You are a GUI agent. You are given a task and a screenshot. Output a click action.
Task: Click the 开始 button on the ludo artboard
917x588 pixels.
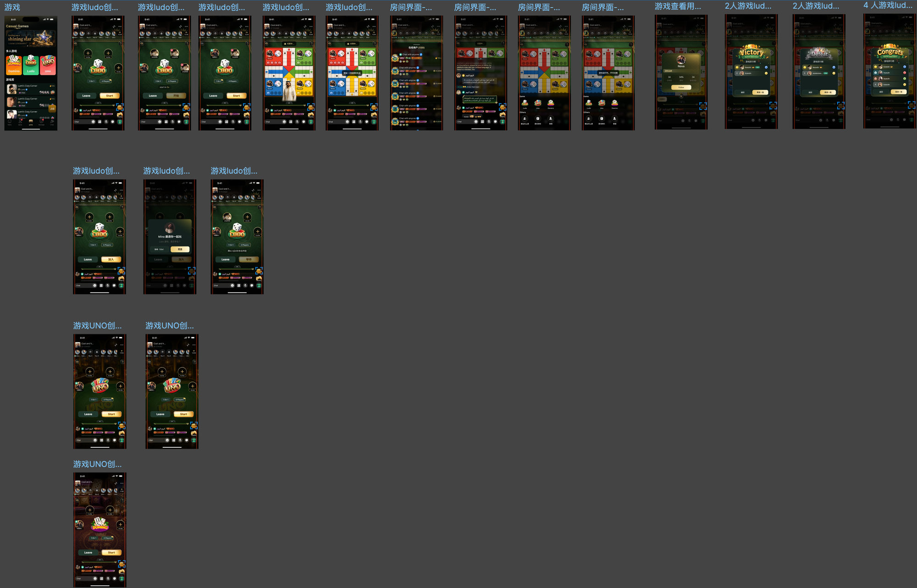[176, 96]
